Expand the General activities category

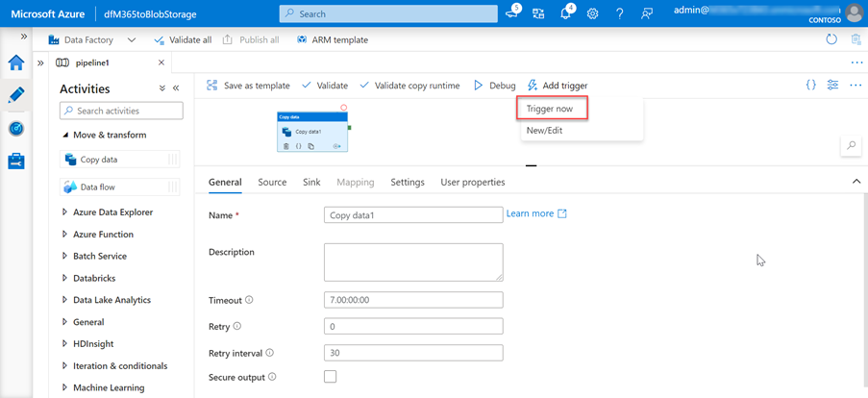tap(65, 322)
